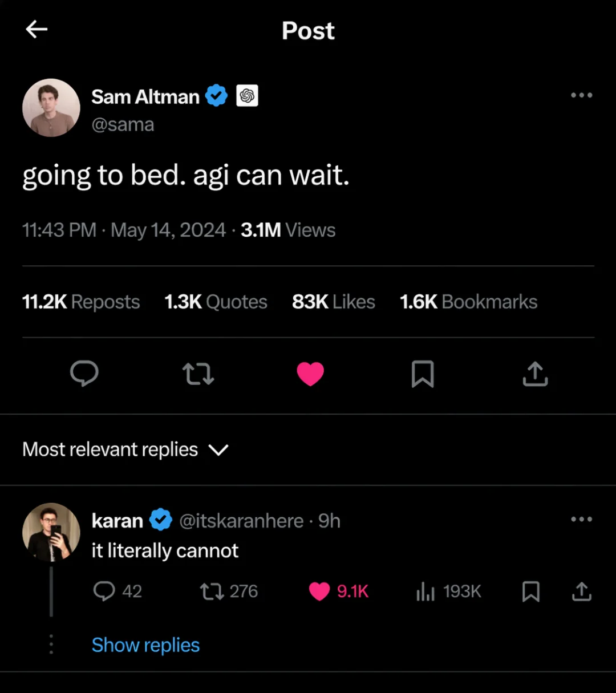
Task: Toggle like on karan's reply (9.1K)
Action: point(319,591)
